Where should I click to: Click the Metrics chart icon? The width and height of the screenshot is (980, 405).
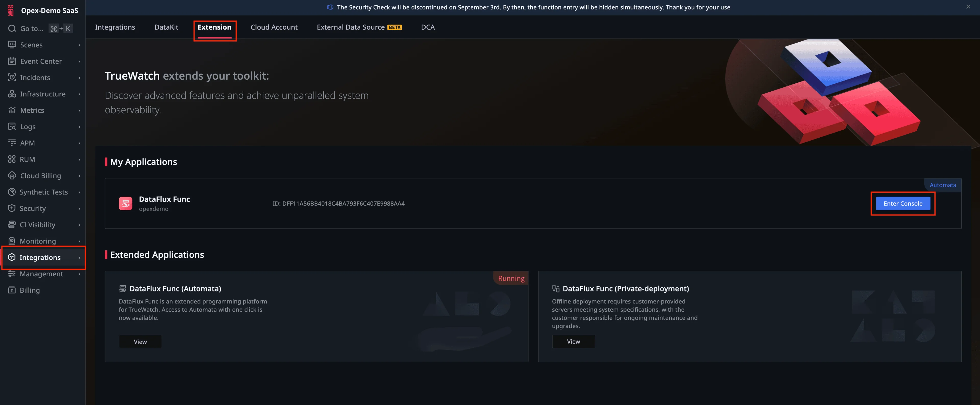click(12, 110)
